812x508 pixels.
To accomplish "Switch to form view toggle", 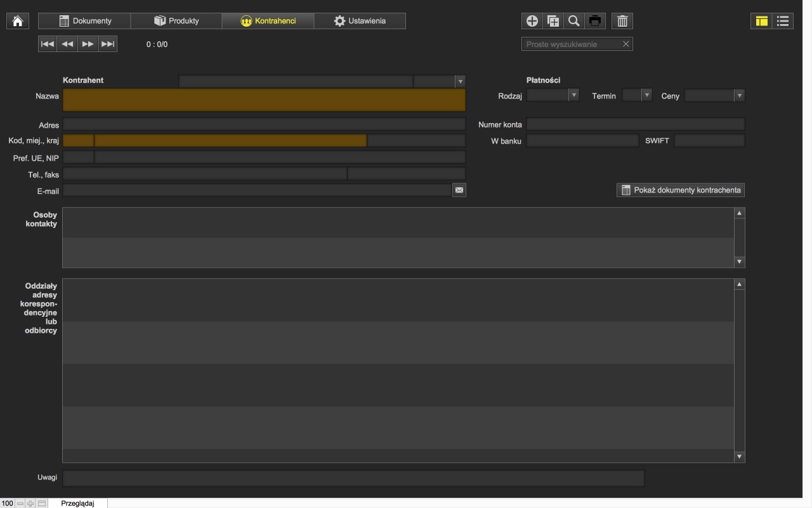I will click(x=761, y=21).
